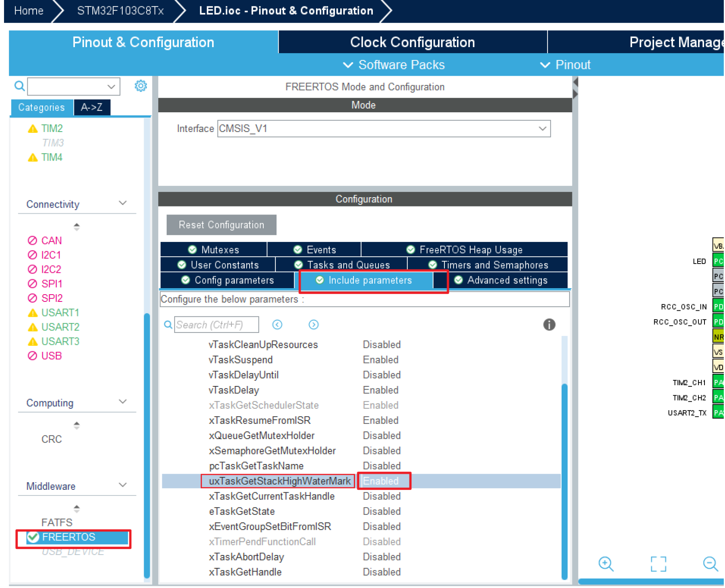
Task: Select CRC in Computing list
Action: tap(52, 439)
